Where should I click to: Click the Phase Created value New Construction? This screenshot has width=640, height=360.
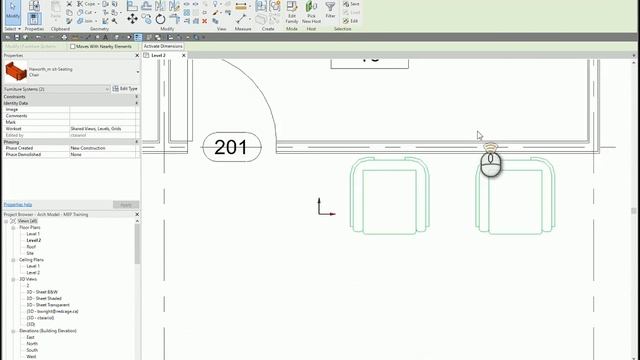(102, 148)
